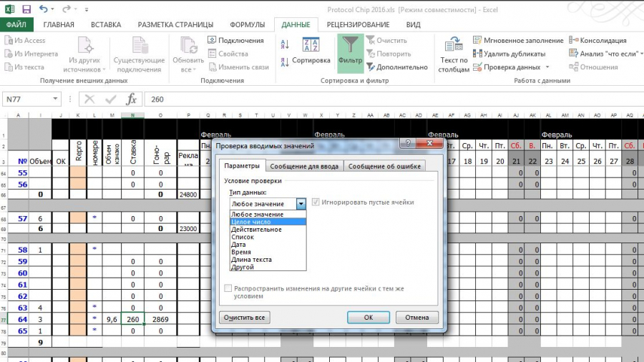Viewport: 644px width, 362px height.
Task: Click Remove Duplicates (Удалить дубликаты)
Action: 509,54
